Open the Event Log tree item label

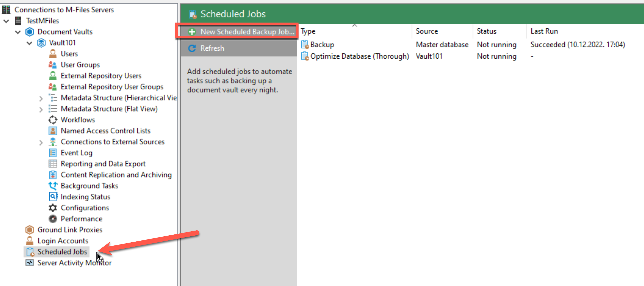pyautogui.click(x=76, y=153)
